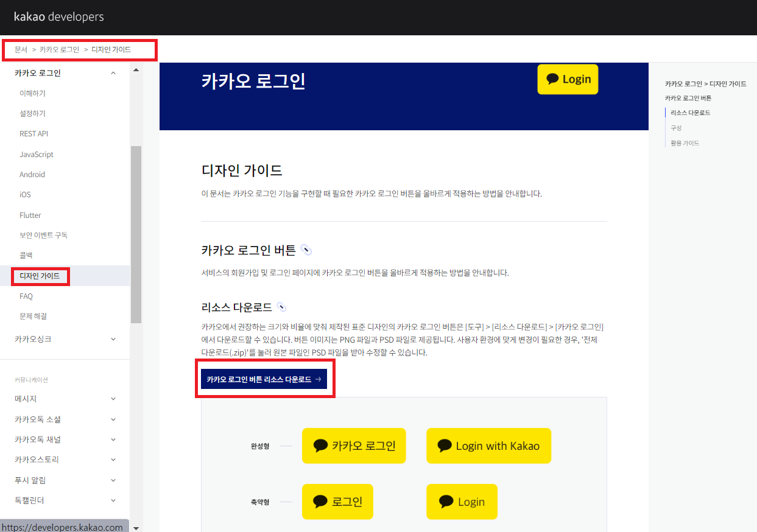Click 디자인 가이드 in the breadcrumb

pos(111,49)
